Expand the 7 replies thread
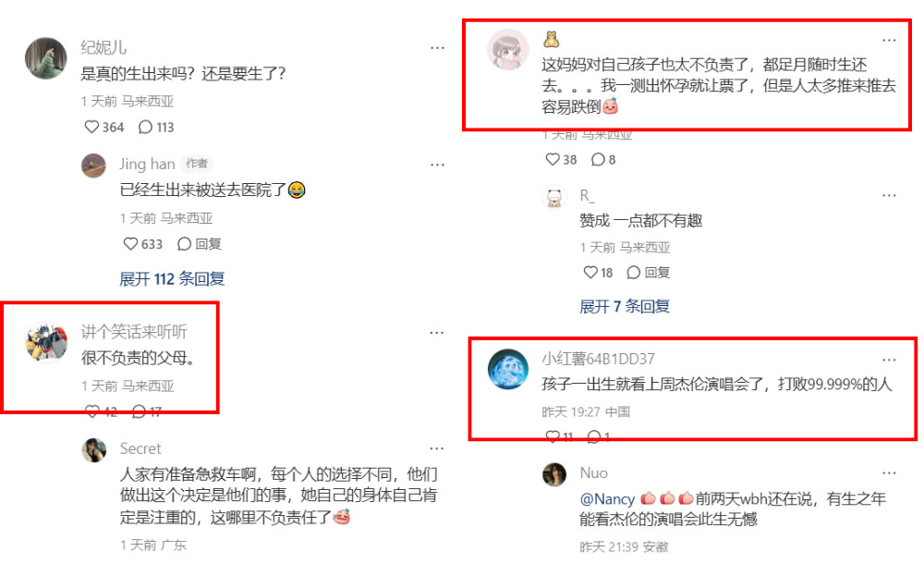 click(x=625, y=306)
